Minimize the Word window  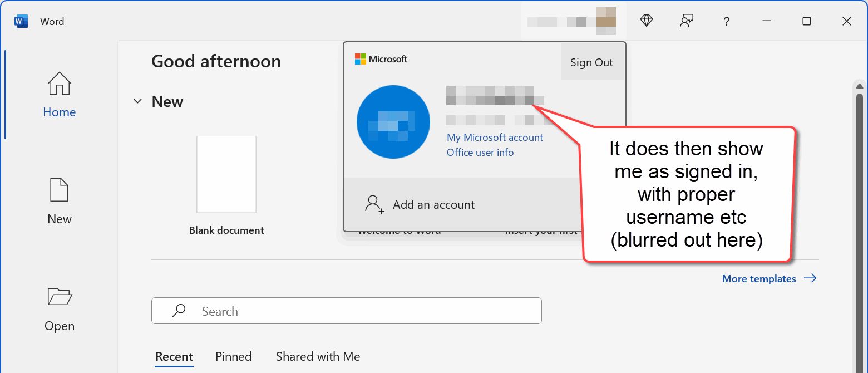tap(767, 21)
